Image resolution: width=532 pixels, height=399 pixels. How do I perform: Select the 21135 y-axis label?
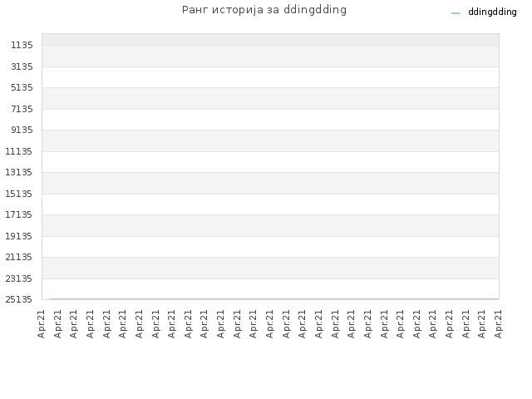[18, 257]
